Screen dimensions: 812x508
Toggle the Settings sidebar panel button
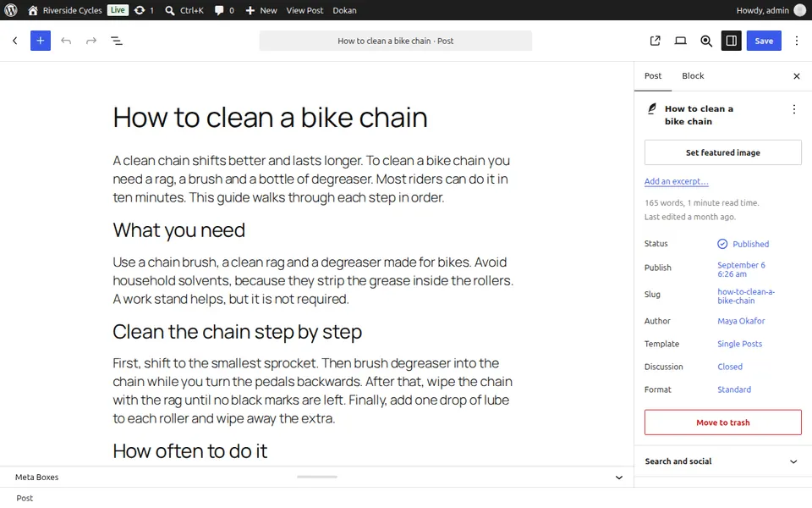click(x=731, y=41)
